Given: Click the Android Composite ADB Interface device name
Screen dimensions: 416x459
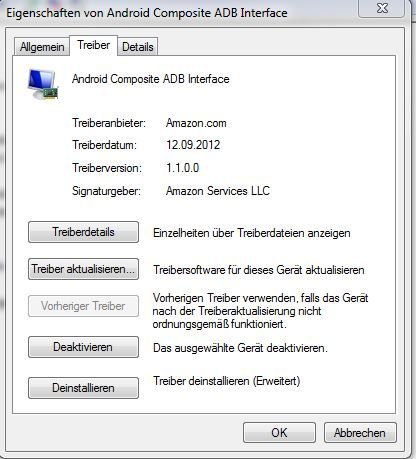Looking at the screenshot, I should 151,79.
